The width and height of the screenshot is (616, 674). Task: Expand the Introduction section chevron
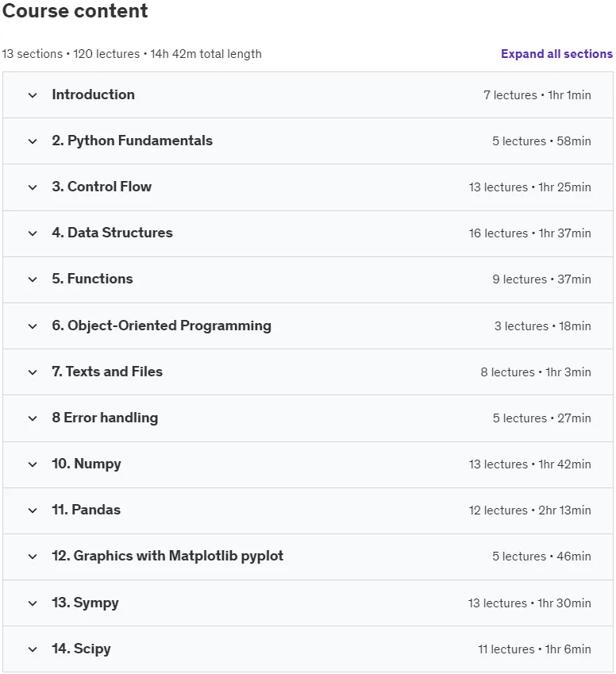(33, 95)
